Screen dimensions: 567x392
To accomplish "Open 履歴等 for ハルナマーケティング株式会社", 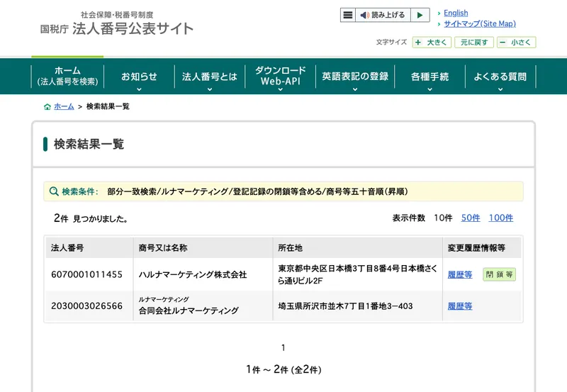I will click(x=459, y=275).
